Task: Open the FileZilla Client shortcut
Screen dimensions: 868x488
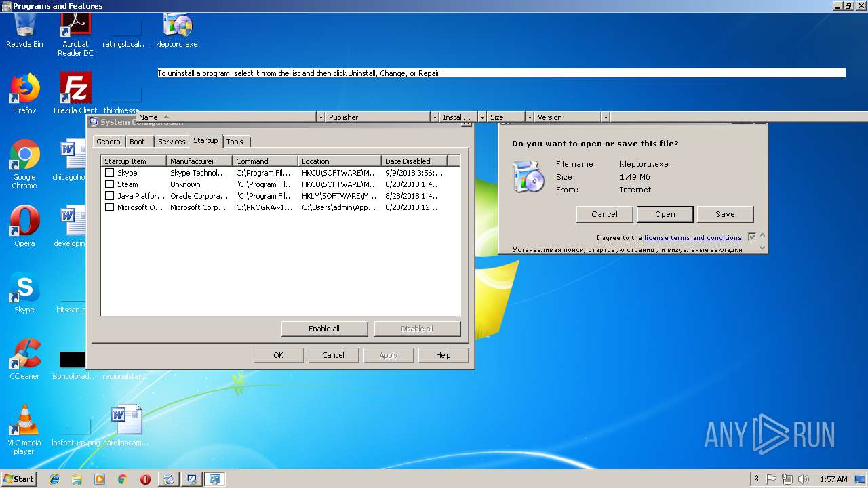Action: click(75, 94)
